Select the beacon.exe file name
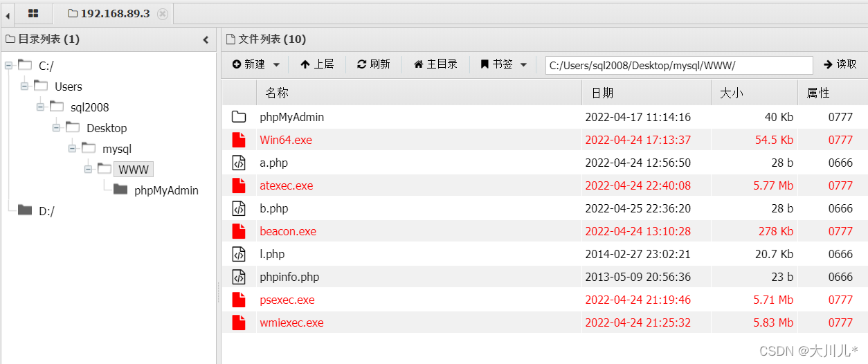 tap(288, 231)
